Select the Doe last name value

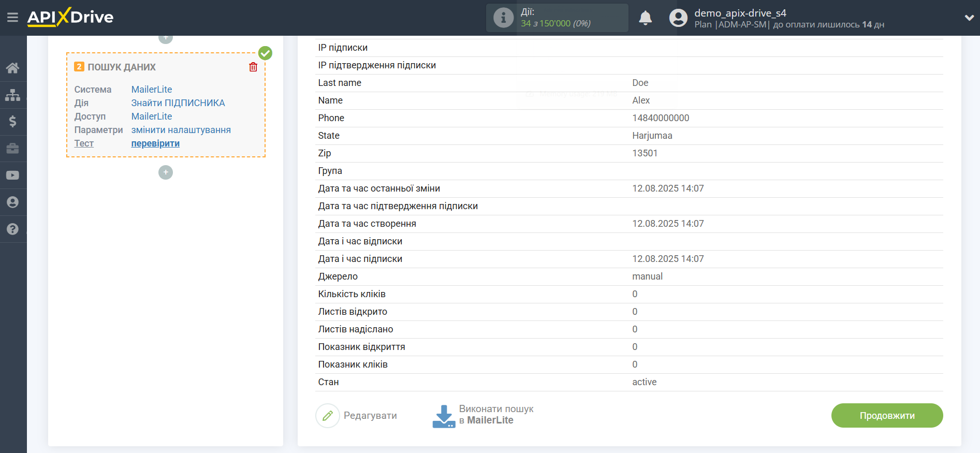pyautogui.click(x=640, y=83)
